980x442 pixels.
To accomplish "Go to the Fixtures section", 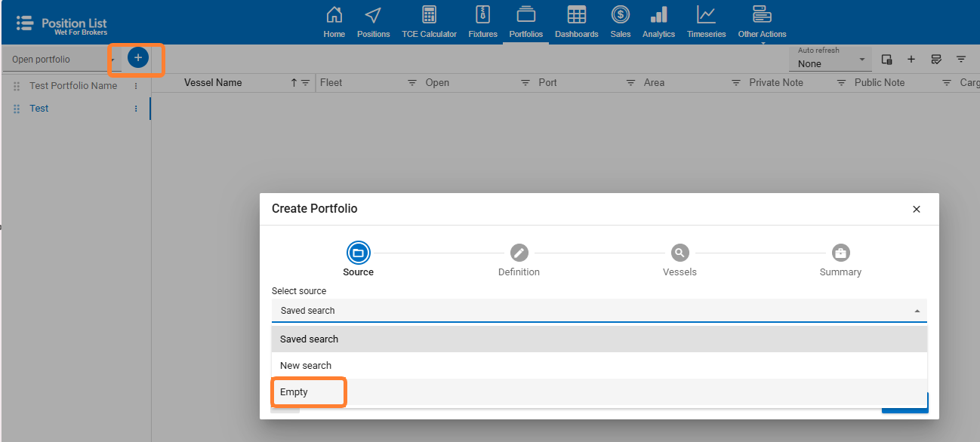I will click(x=482, y=16).
